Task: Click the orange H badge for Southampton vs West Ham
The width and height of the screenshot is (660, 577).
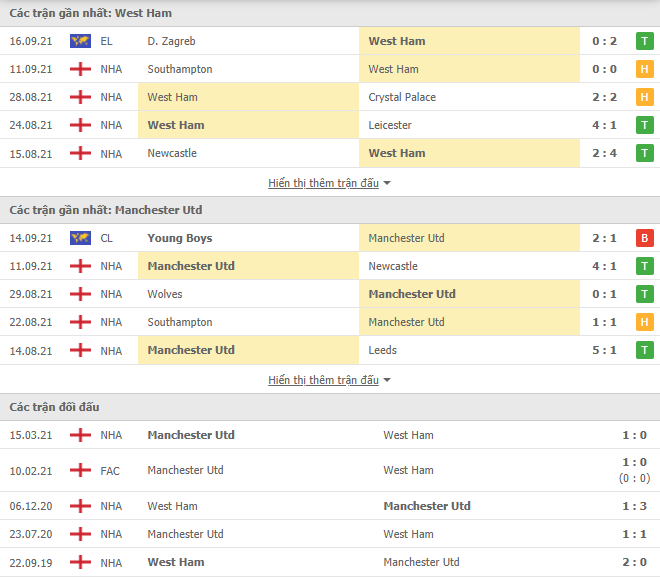Action: (x=644, y=69)
